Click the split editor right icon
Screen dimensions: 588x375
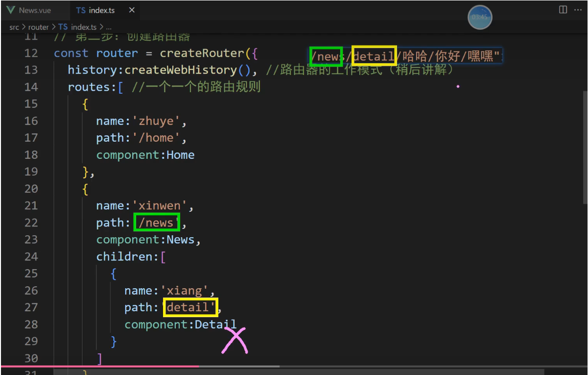(563, 10)
